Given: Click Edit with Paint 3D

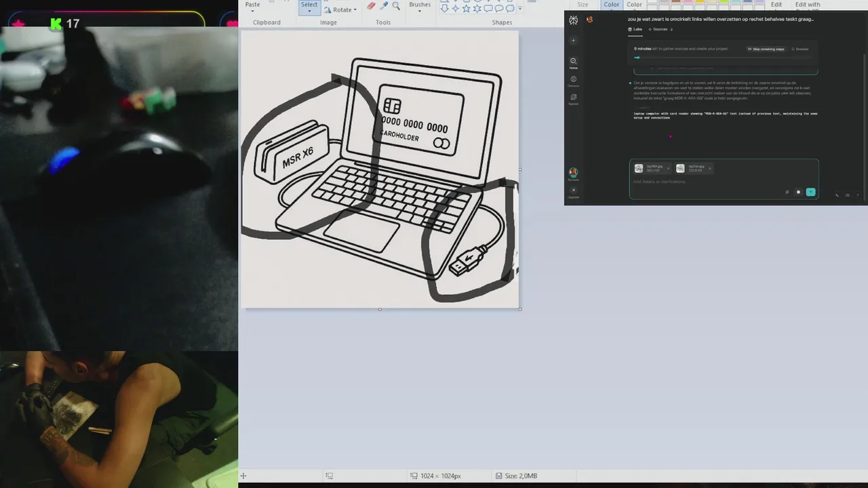Looking at the screenshot, I should (x=808, y=5).
